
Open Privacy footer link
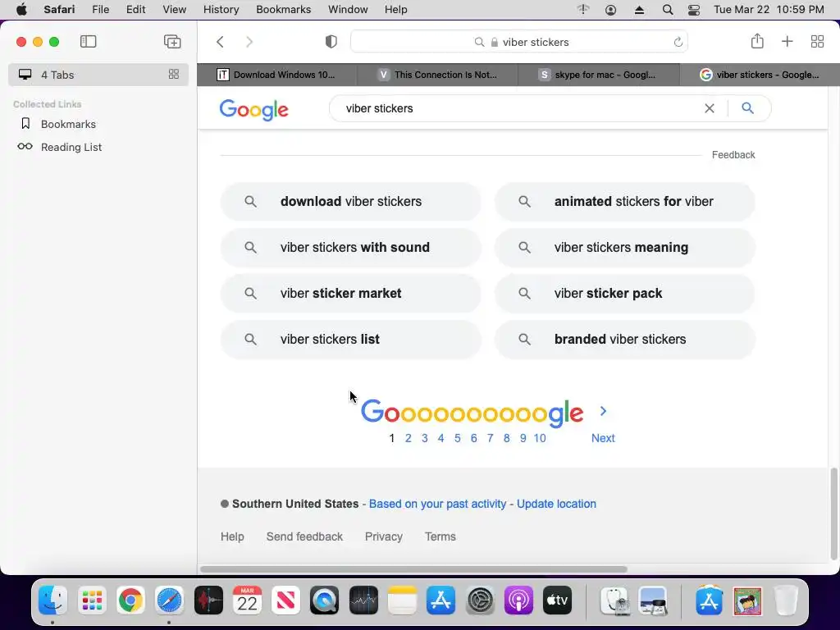click(x=384, y=536)
